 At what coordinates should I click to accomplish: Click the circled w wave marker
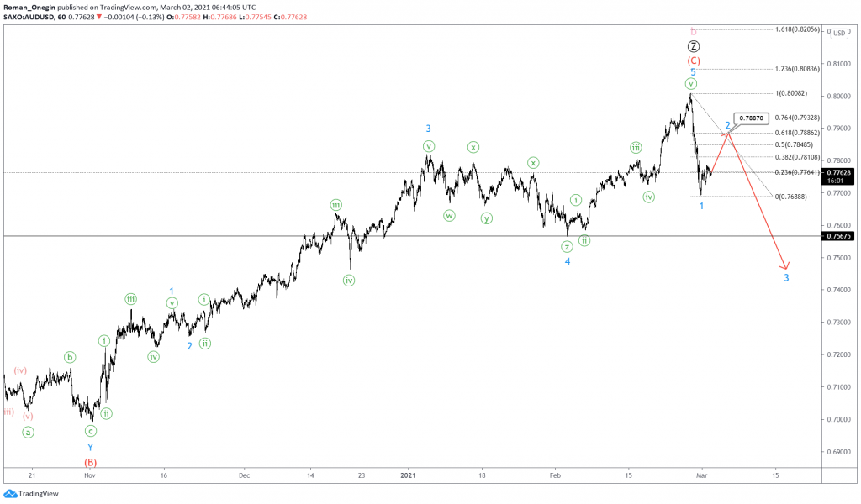[x=449, y=215]
